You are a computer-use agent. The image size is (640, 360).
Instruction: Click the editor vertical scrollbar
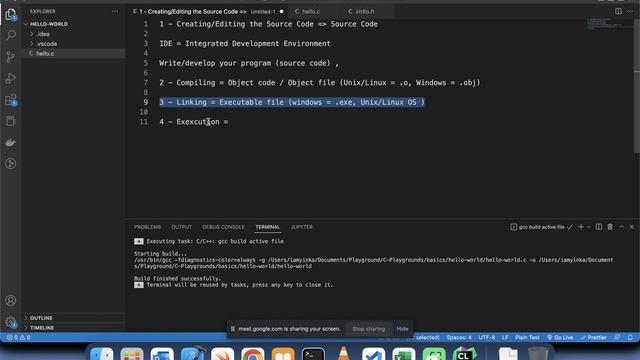[x=637, y=86]
